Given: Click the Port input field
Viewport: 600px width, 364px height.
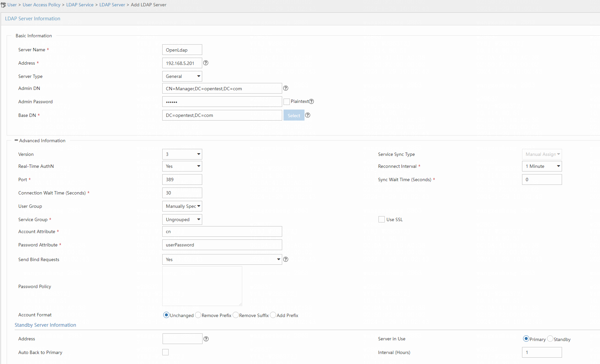Looking at the screenshot, I should pos(182,180).
